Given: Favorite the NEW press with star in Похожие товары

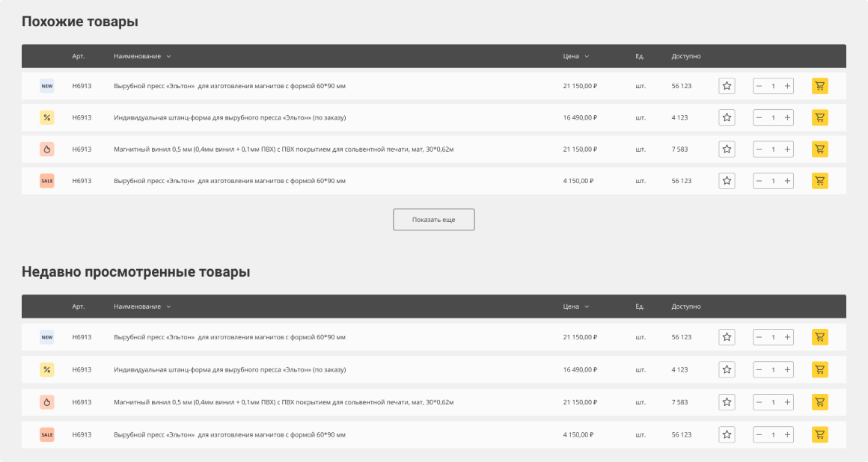Looking at the screenshot, I should tap(727, 86).
